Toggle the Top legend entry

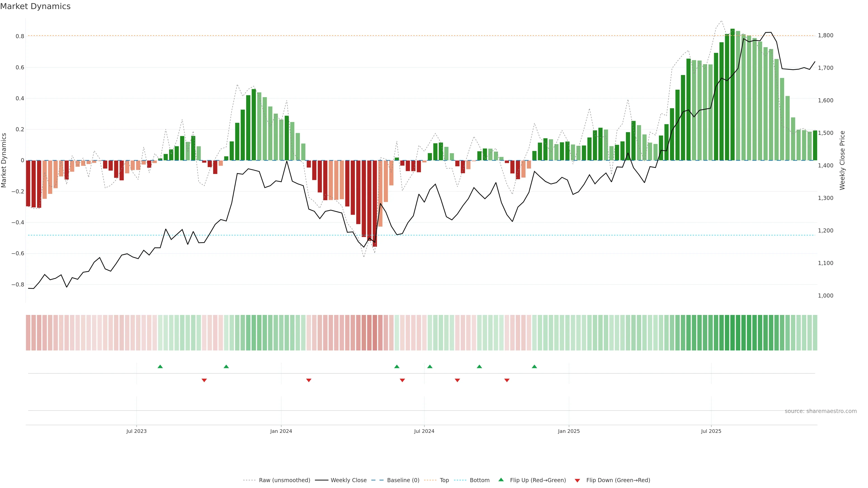(444, 480)
